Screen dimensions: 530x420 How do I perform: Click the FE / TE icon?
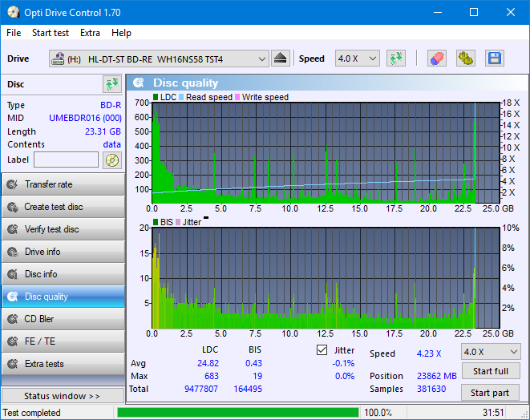point(13,341)
